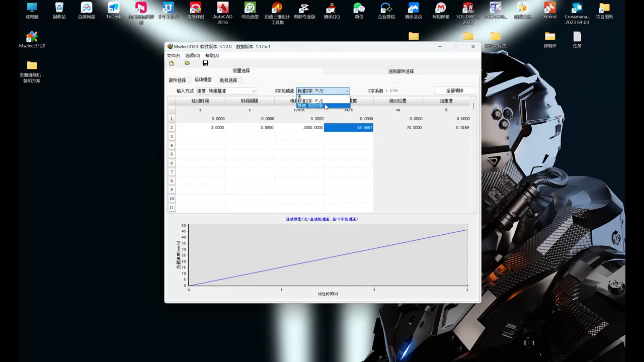Click the Open folder toolbar icon
The height and width of the screenshot is (362, 644).
pyautogui.click(x=187, y=63)
